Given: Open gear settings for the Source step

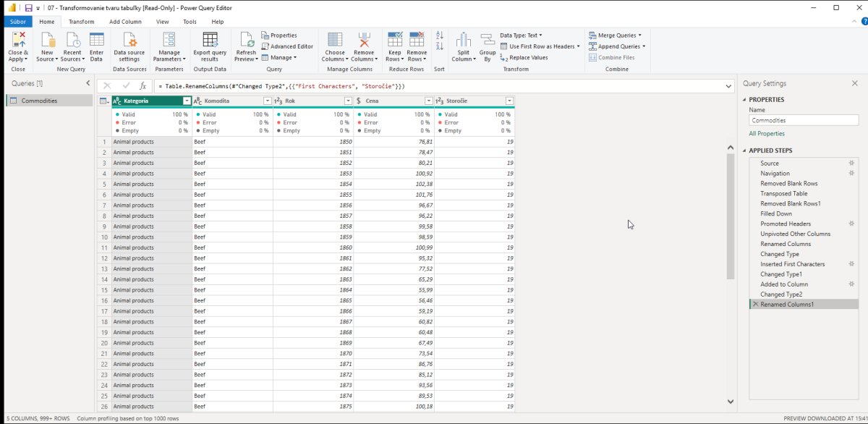Looking at the screenshot, I should 851,163.
